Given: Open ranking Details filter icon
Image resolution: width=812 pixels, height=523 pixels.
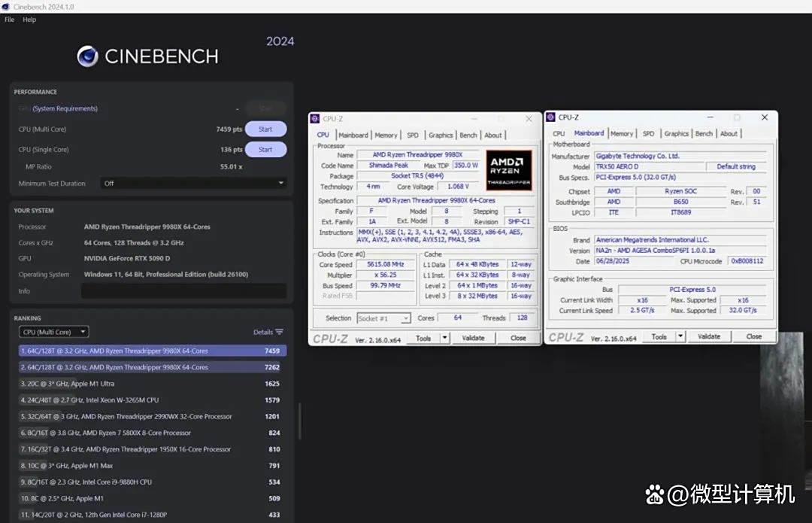Looking at the screenshot, I should coord(279,332).
